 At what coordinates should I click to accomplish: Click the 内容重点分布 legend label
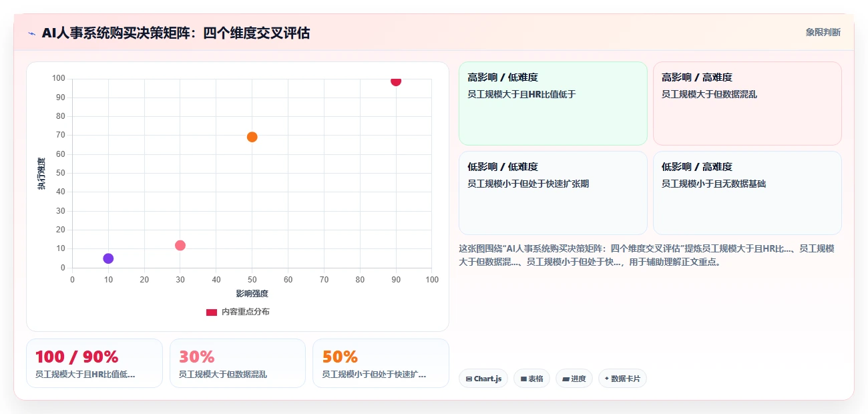[x=246, y=312]
